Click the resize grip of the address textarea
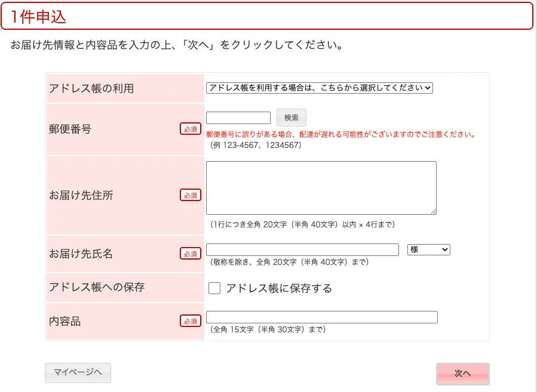 pos(433,211)
